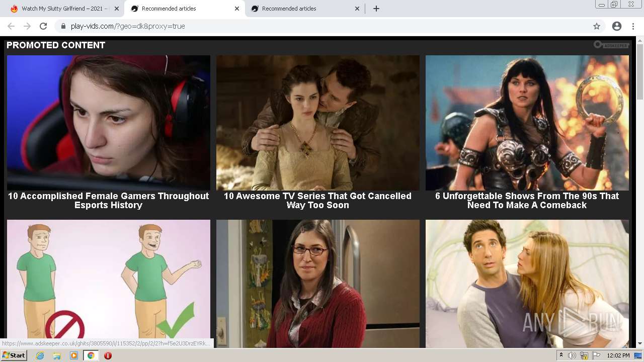
Task: Read 10 Awesome TV Series headline
Action: click(x=318, y=201)
